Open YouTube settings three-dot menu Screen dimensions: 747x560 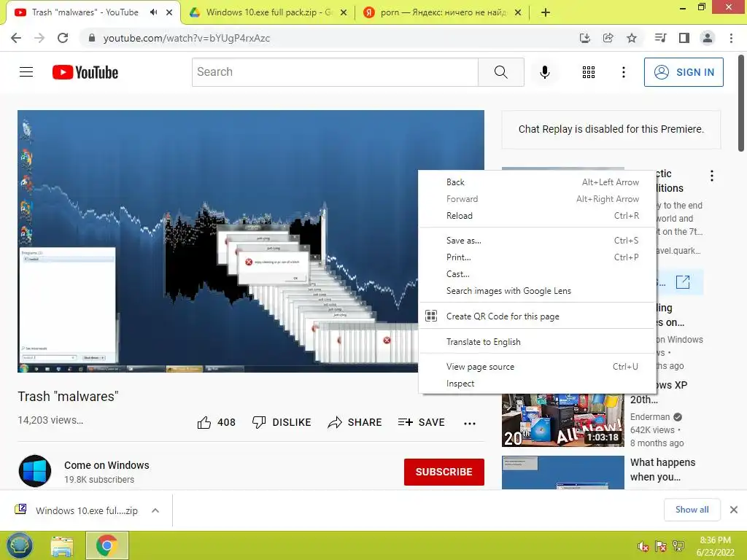pos(623,72)
